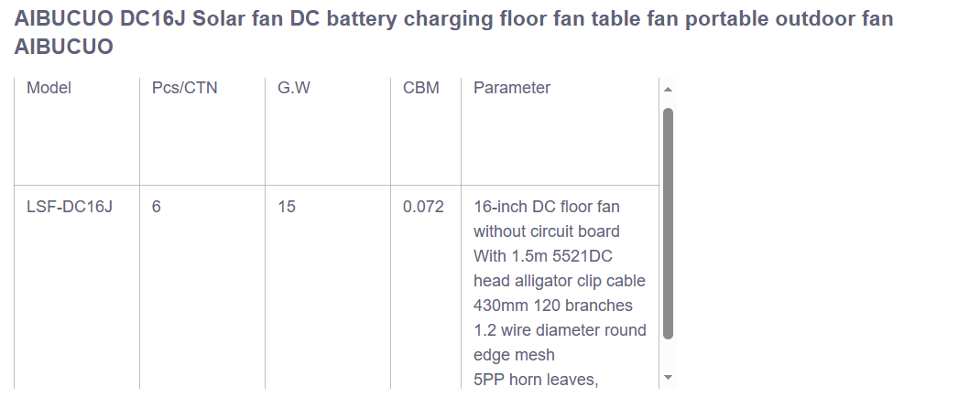Select the Pcs/CTN column header

coord(185,88)
